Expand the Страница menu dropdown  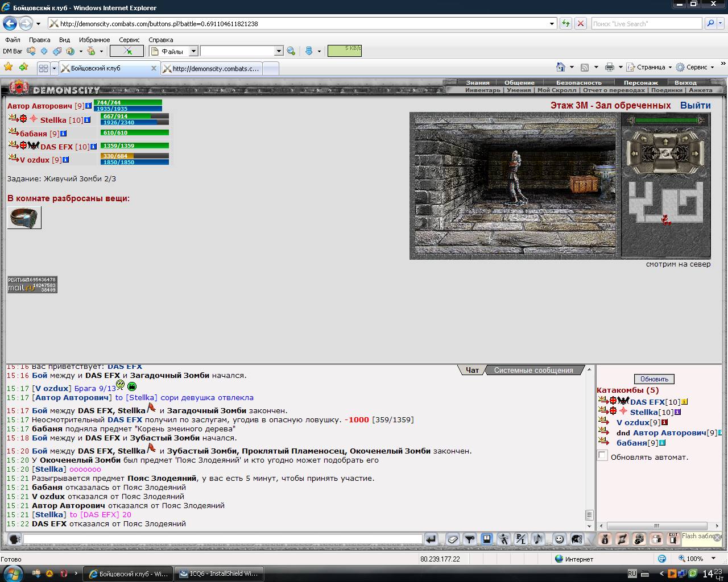tap(670, 67)
